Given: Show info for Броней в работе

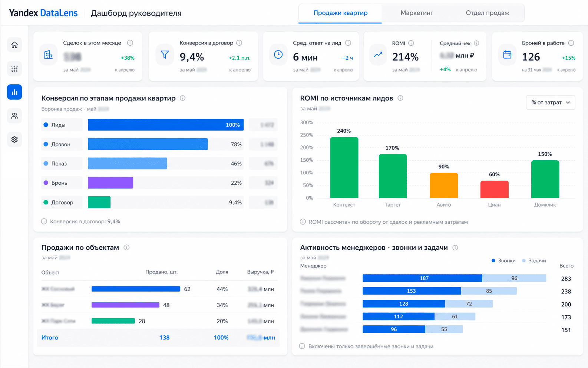Looking at the screenshot, I should 571,43.
